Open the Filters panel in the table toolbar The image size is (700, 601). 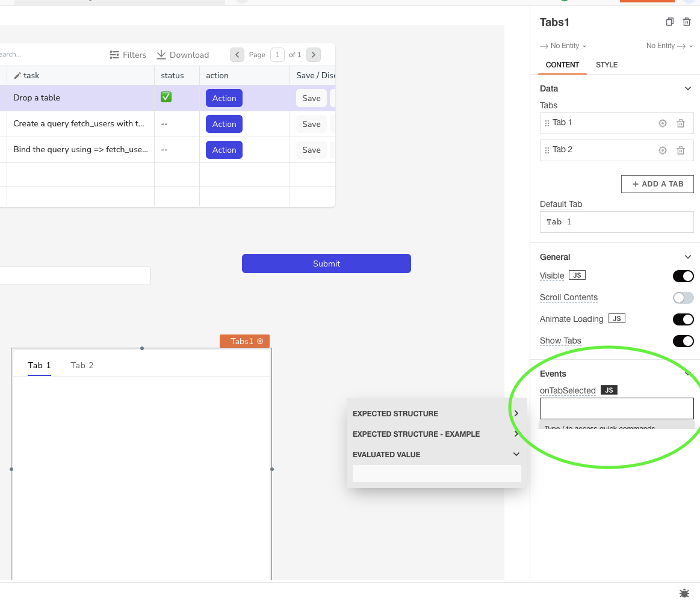128,55
